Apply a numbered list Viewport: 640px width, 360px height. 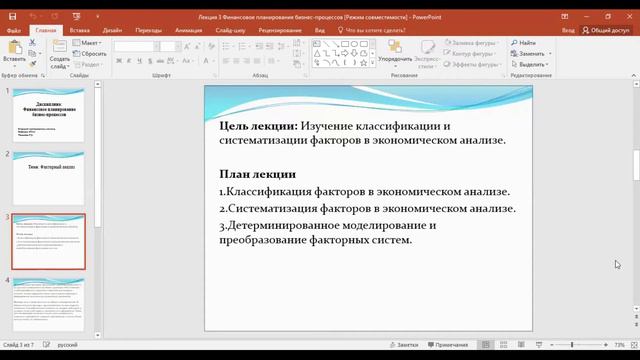pyautogui.click(x=242, y=47)
